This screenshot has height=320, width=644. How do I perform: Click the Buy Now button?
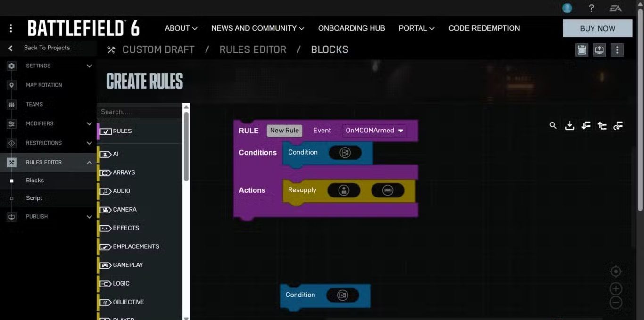pyautogui.click(x=597, y=28)
